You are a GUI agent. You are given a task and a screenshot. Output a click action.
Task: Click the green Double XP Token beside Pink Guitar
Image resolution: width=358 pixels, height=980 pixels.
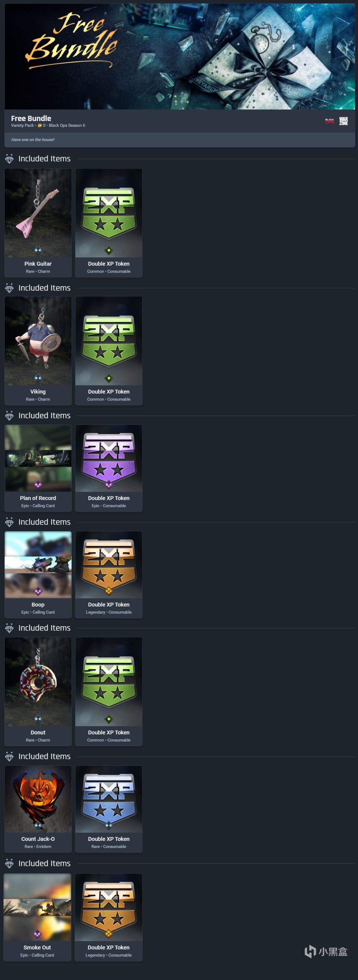109,223
